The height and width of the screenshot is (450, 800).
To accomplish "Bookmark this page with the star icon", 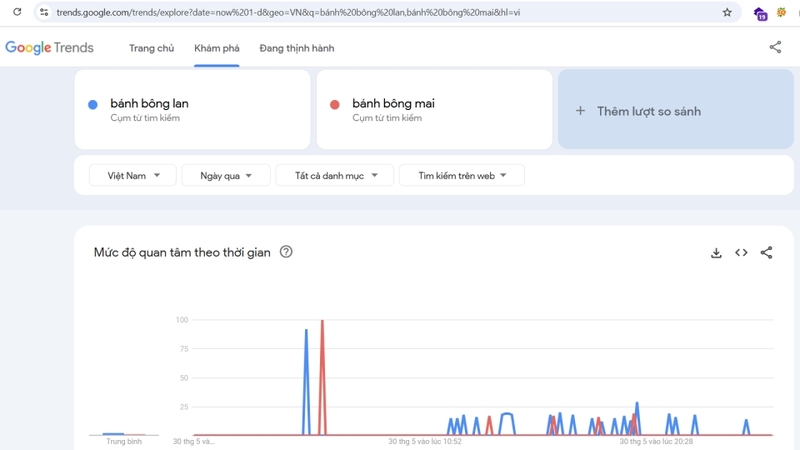I will (727, 13).
